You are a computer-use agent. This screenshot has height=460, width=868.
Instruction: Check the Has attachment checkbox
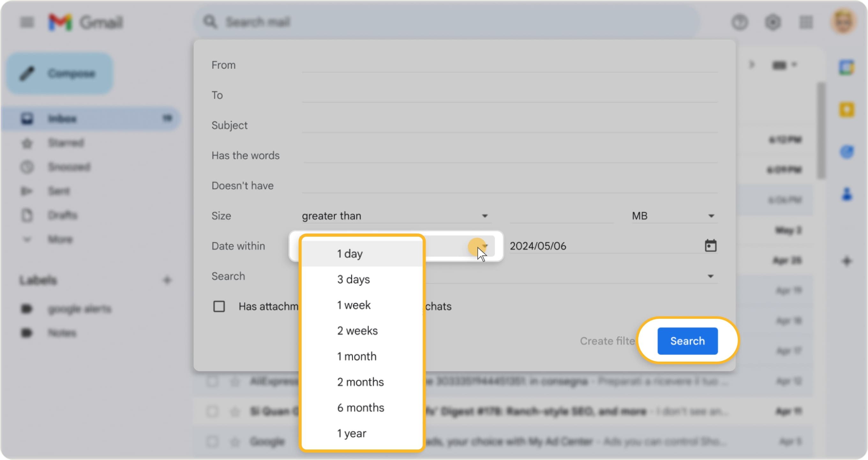click(219, 306)
